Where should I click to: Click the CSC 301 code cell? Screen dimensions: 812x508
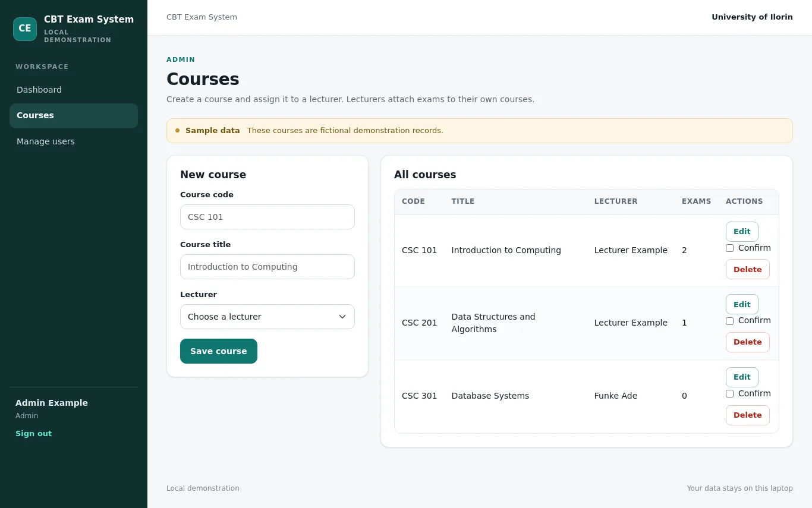420,396
